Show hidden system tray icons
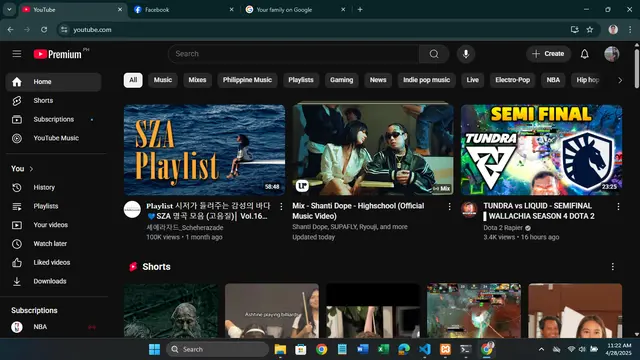This screenshot has width=640, height=360. coord(541,349)
